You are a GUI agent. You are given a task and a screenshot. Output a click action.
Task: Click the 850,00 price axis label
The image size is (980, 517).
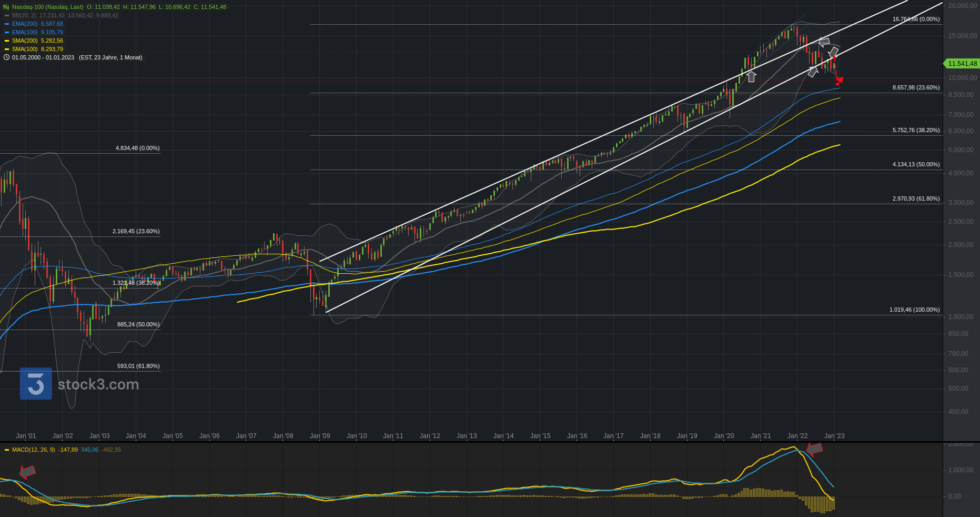coord(958,334)
